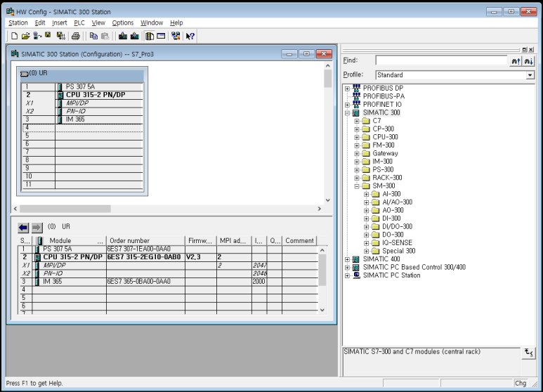543x392 pixels.
Task: Expand the PS-300 folder
Action: coord(357,170)
